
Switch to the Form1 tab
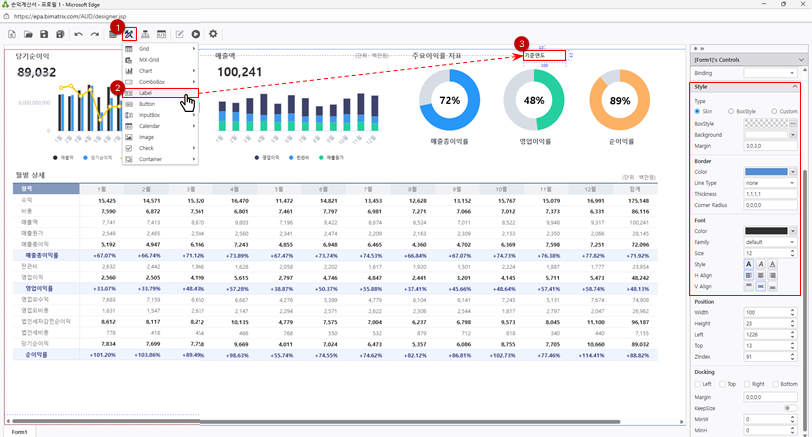coord(19,431)
